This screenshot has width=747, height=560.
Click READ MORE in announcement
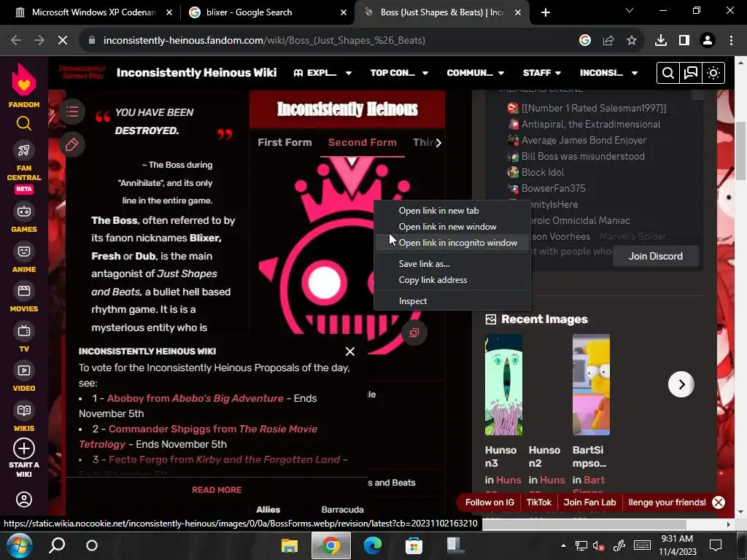point(217,489)
